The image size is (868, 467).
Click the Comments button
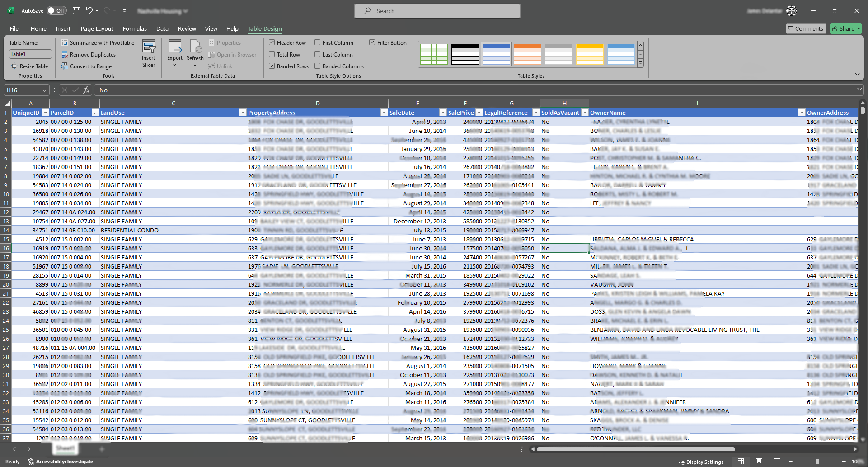(x=806, y=28)
